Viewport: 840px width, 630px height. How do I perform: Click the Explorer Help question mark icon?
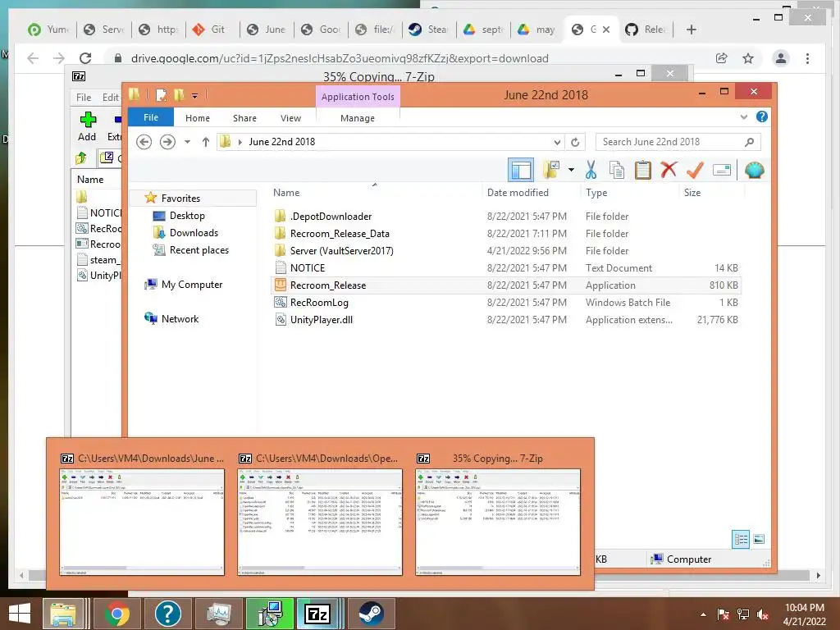[x=762, y=116]
